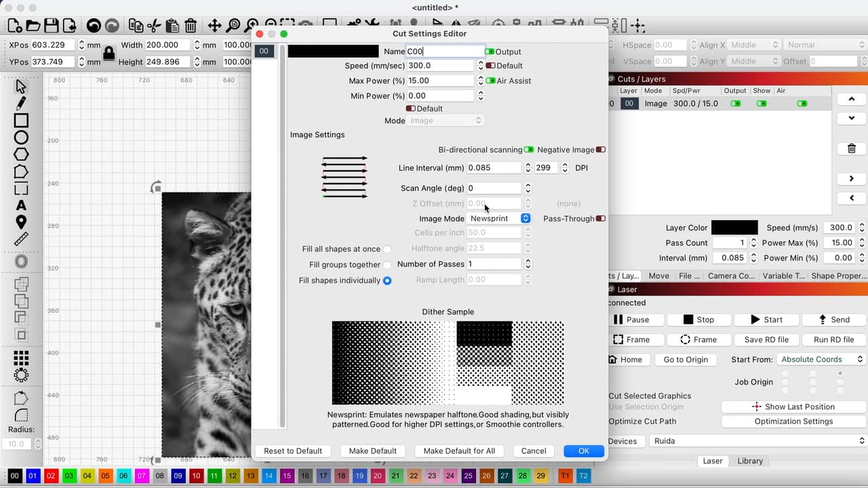Click the Import file icon
Image resolution: width=868 pixels, height=488 pixels.
coord(69,26)
